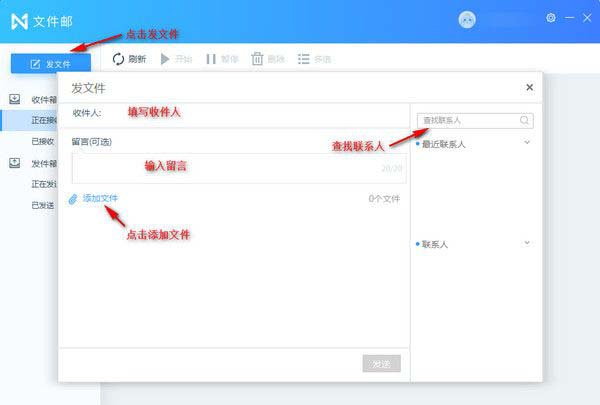Focus the 查找联系人 search field
600x405 pixels.
(x=475, y=121)
